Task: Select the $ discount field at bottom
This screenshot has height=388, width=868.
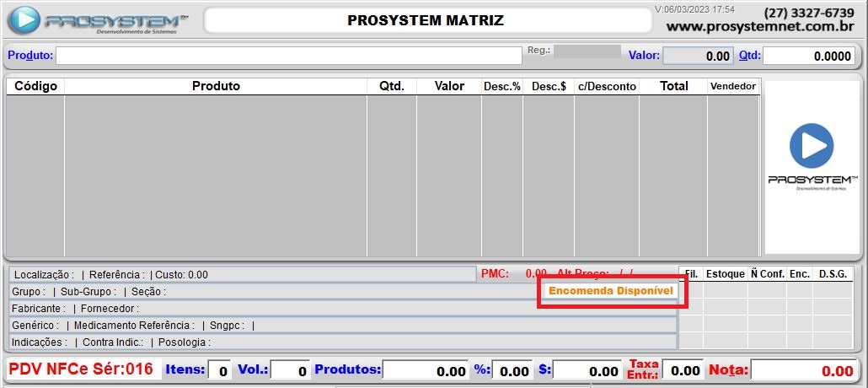Action: click(x=587, y=371)
